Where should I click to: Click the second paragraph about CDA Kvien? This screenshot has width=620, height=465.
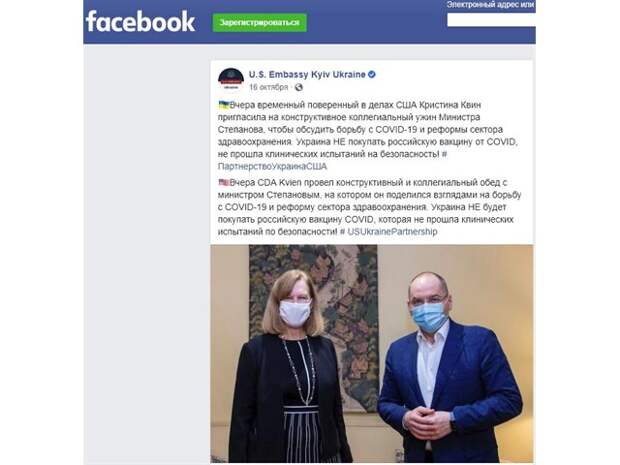[x=370, y=207]
